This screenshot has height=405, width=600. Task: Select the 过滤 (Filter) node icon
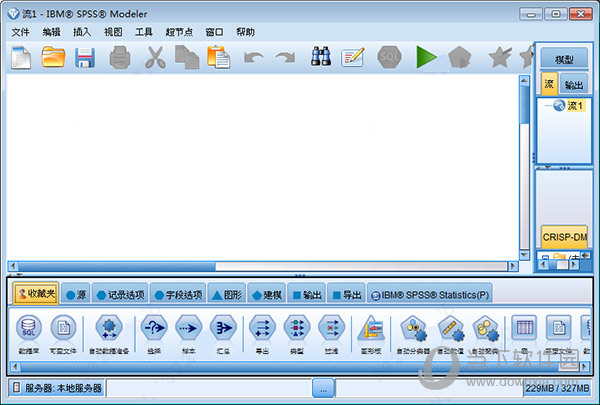pyautogui.click(x=331, y=328)
